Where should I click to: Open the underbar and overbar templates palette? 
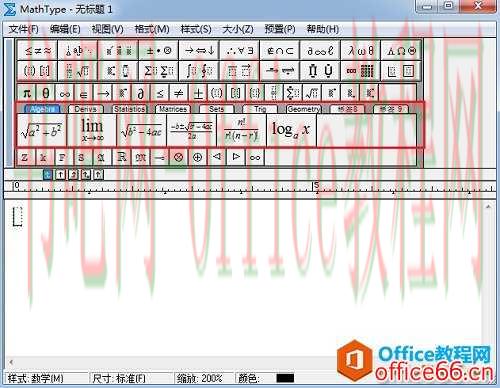240,71
